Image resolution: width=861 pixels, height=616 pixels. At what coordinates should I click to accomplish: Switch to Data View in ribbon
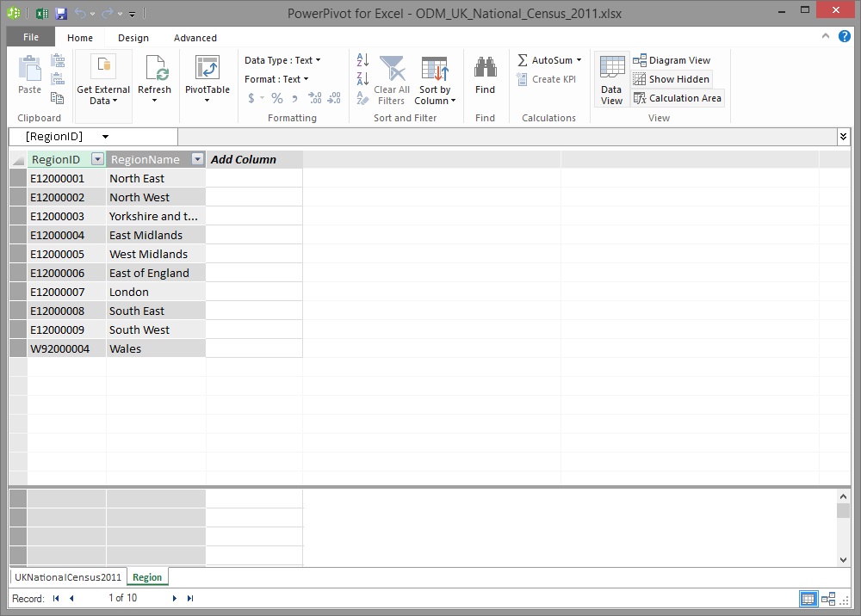tap(611, 80)
